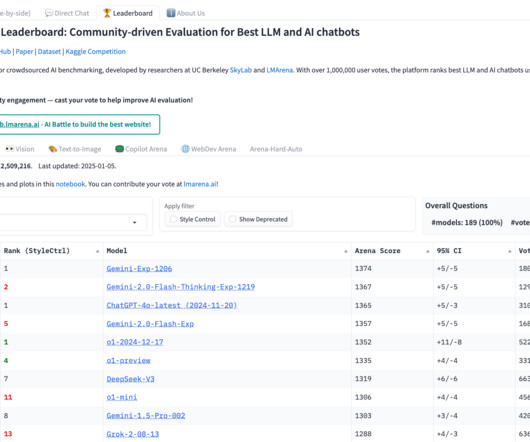Open the o1-preview model link
This screenshot has height=442, width=530.
point(128,361)
